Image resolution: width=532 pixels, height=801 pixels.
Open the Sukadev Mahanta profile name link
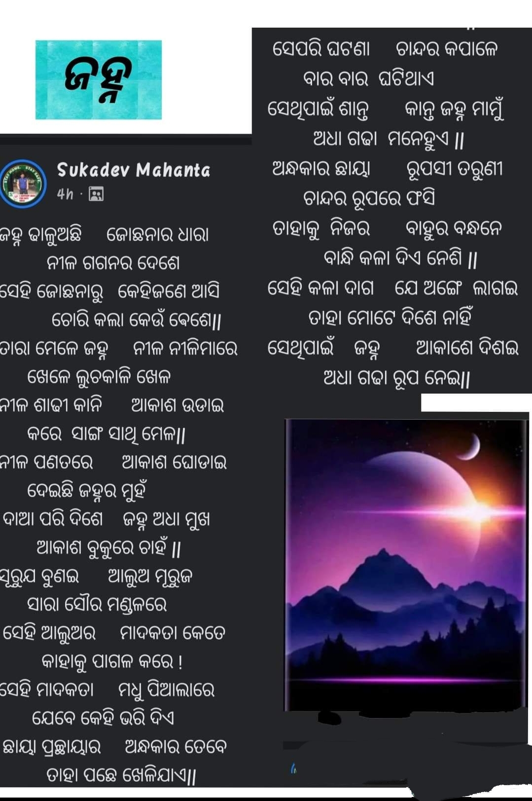click(x=134, y=170)
